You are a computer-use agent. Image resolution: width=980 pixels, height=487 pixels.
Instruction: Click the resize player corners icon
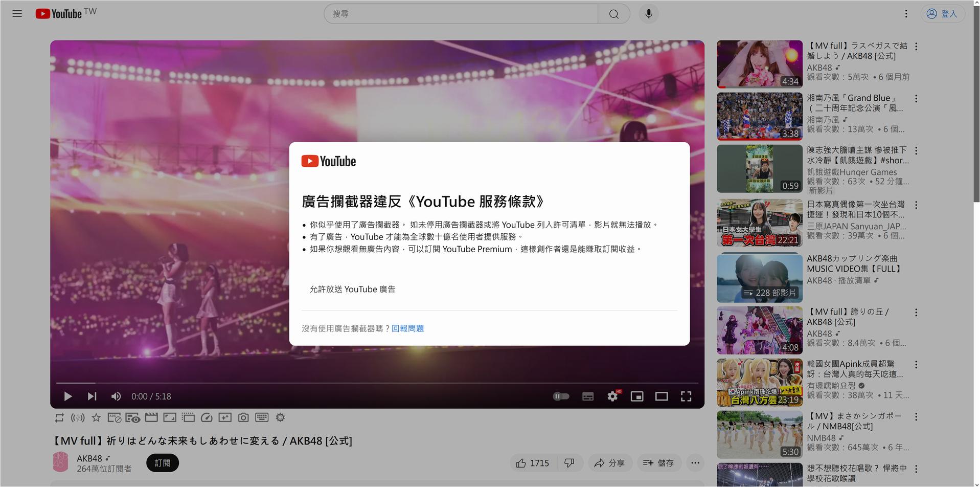pos(170,418)
